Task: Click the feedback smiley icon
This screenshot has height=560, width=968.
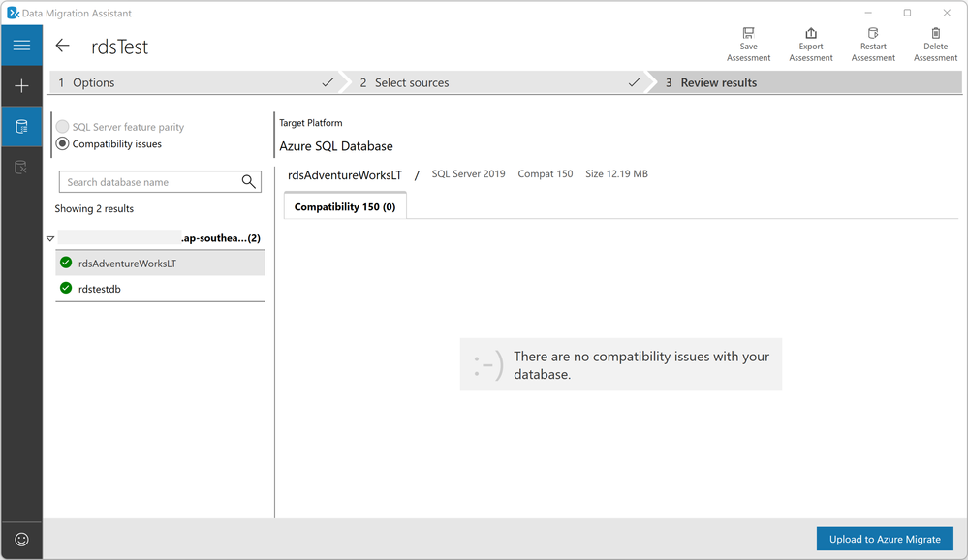Action: [21, 540]
